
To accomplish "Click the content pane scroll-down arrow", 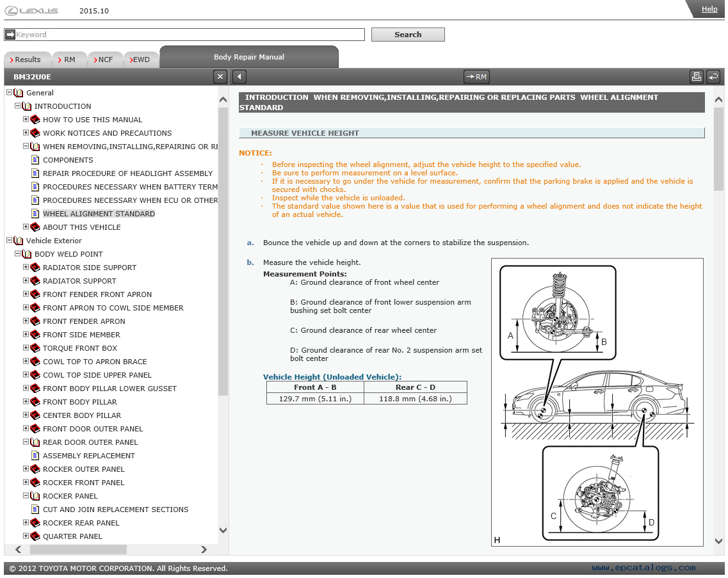I will pos(718,541).
